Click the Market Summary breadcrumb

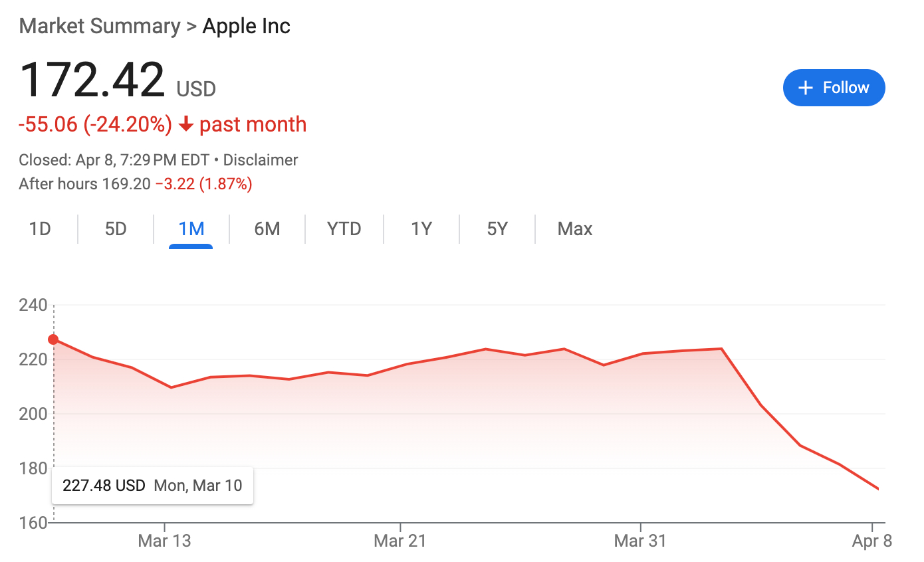(100, 27)
